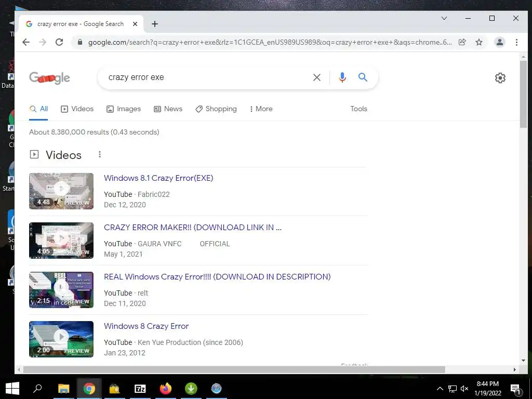Click YouTube · Fabric022 source text

[x=137, y=194]
